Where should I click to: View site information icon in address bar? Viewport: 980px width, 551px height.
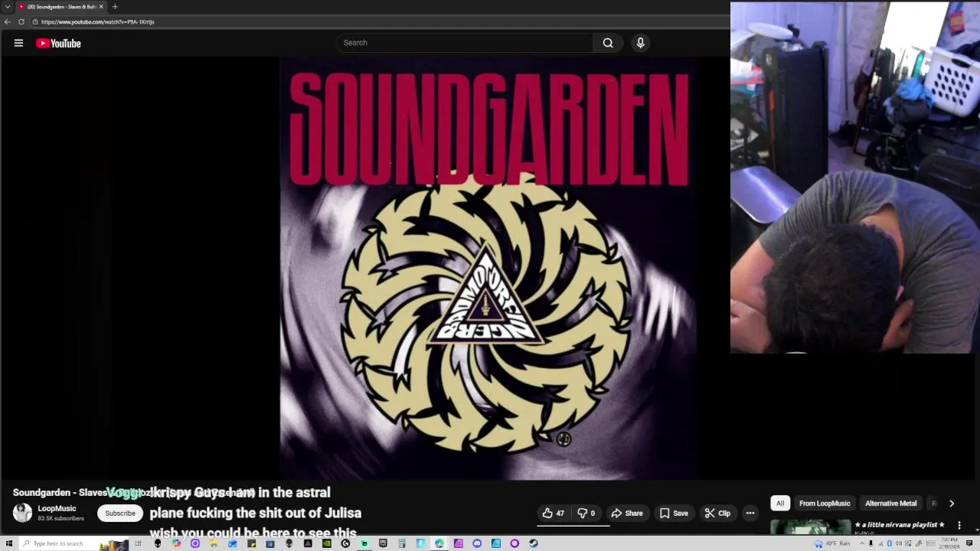[35, 21]
